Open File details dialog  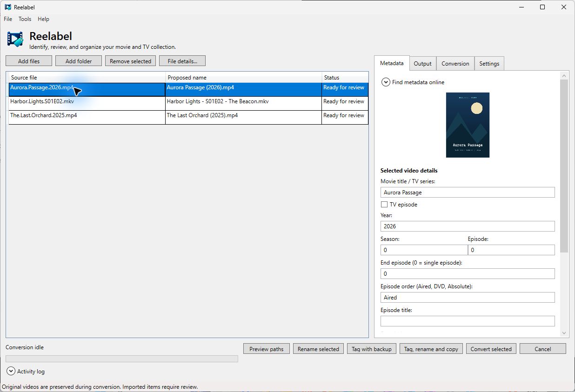pos(182,61)
